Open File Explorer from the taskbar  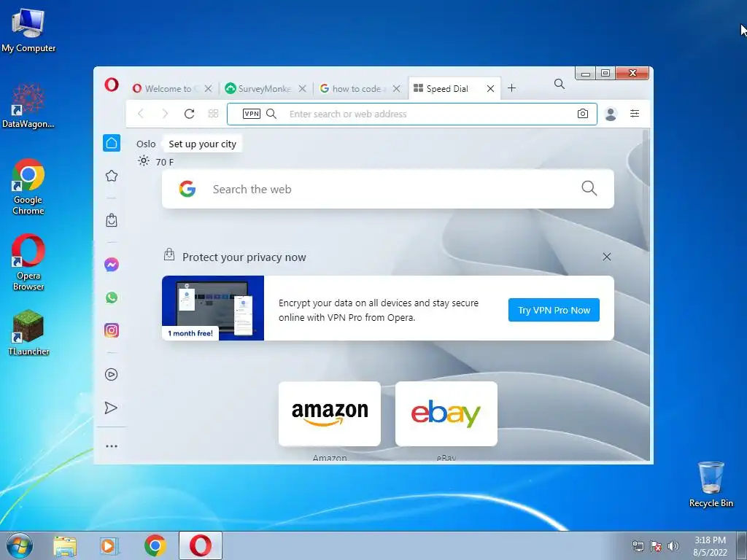[x=65, y=545]
